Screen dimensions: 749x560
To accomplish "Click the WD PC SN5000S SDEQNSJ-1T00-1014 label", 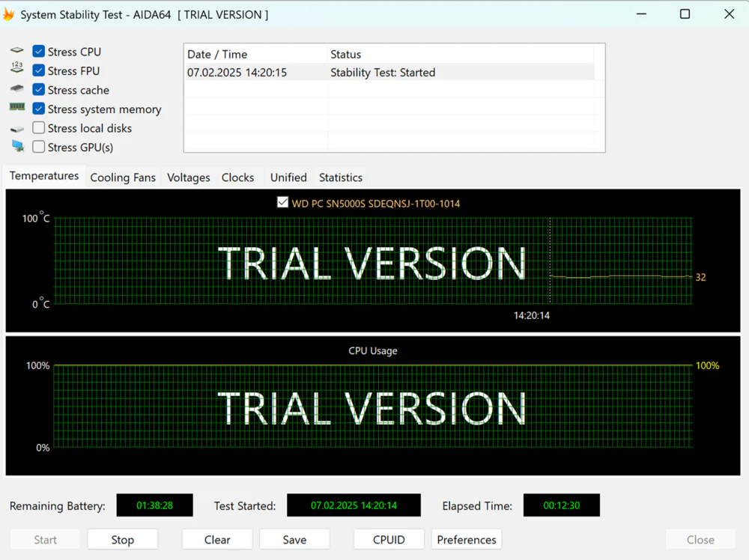I will 375,204.
